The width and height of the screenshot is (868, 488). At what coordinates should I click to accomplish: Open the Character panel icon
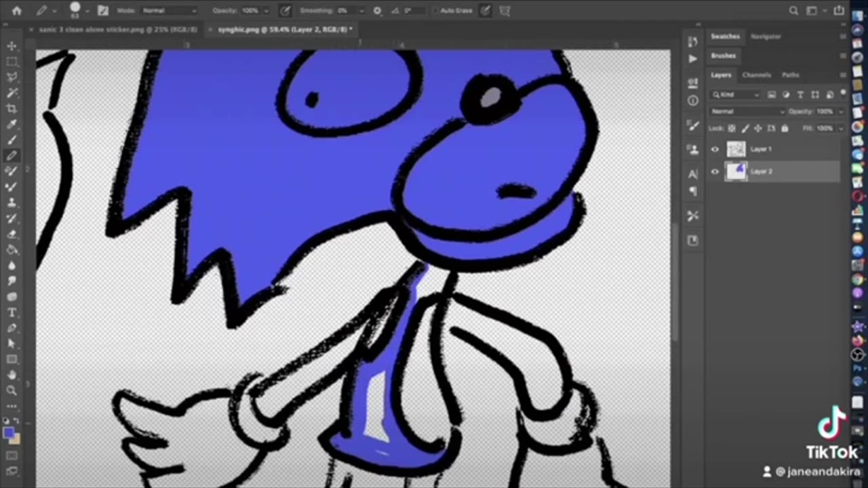pyautogui.click(x=692, y=174)
